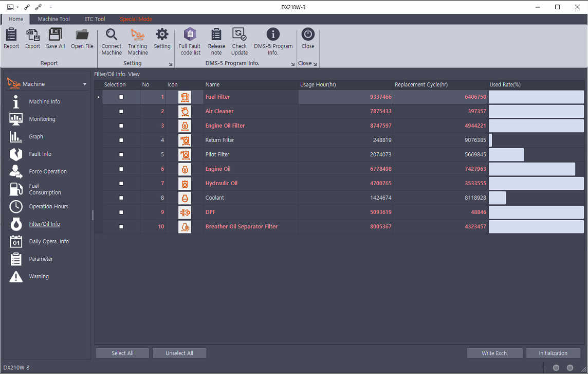Sort by Usage Hour(hr) column header
This screenshot has width=588, height=374.
click(x=318, y=84)
